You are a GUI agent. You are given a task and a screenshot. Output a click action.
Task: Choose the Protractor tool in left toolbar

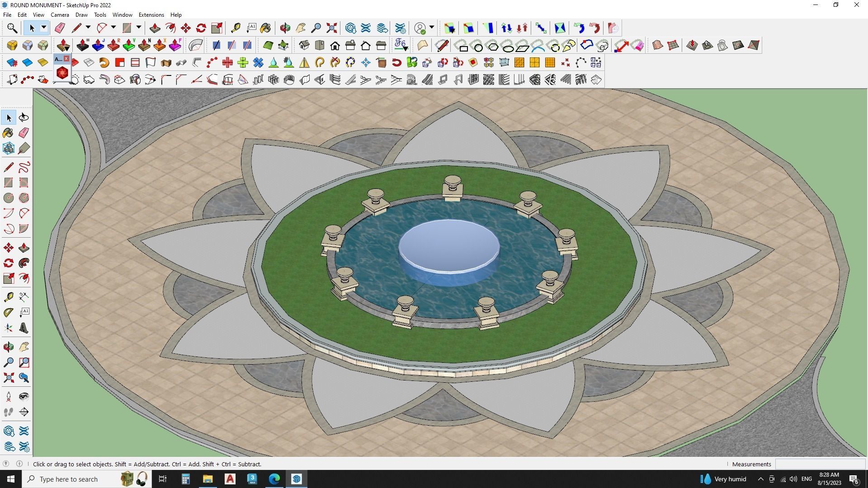pyautogui.click(x=9, y=312)
